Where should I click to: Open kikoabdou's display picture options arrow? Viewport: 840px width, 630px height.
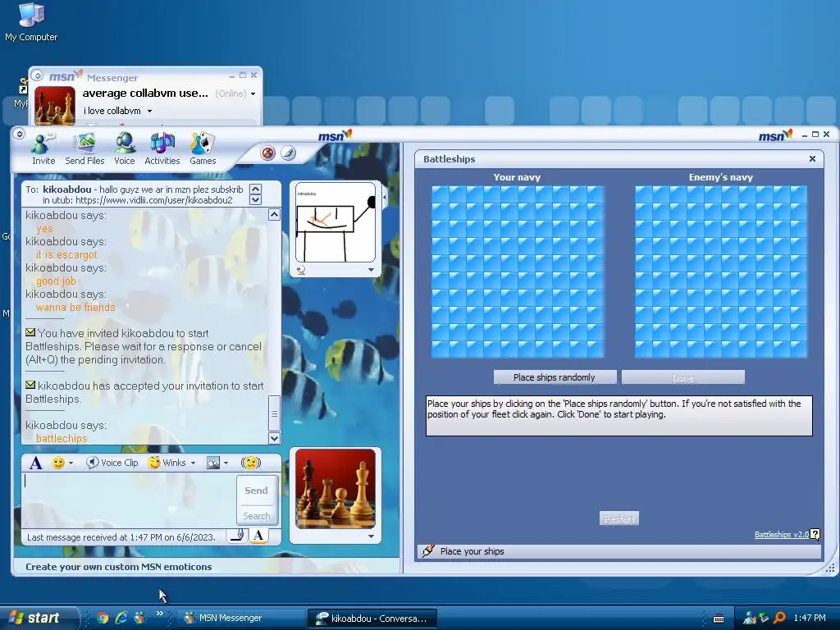point(371,270)
